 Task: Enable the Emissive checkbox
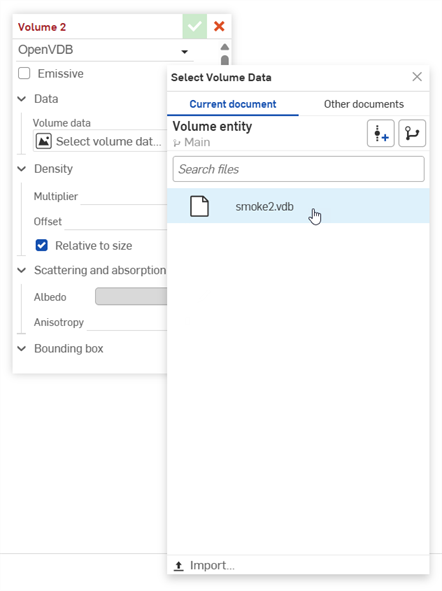click(24, 73)
